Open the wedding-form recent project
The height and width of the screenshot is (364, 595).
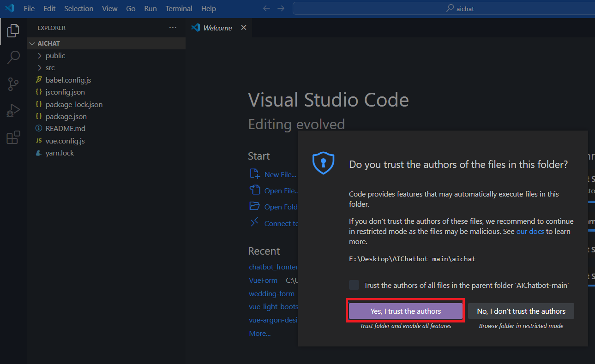point(271,293)
